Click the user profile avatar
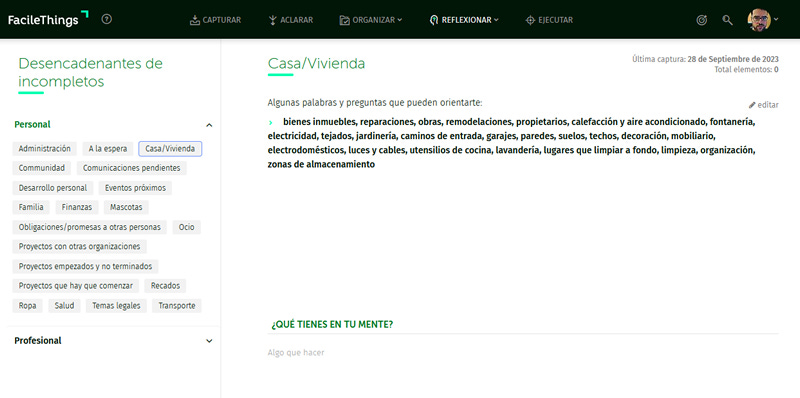The image size is (800, 398). (759, 20)
